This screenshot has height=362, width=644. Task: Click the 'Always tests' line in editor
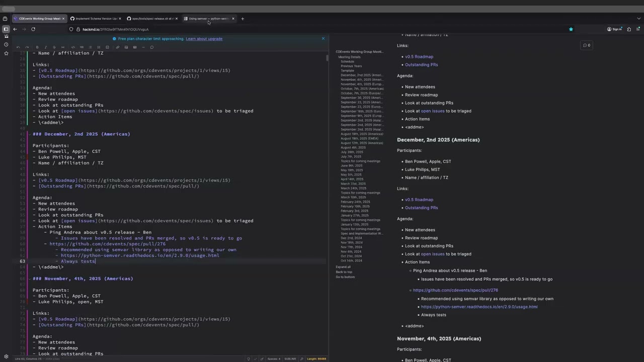tap(78, 261)
